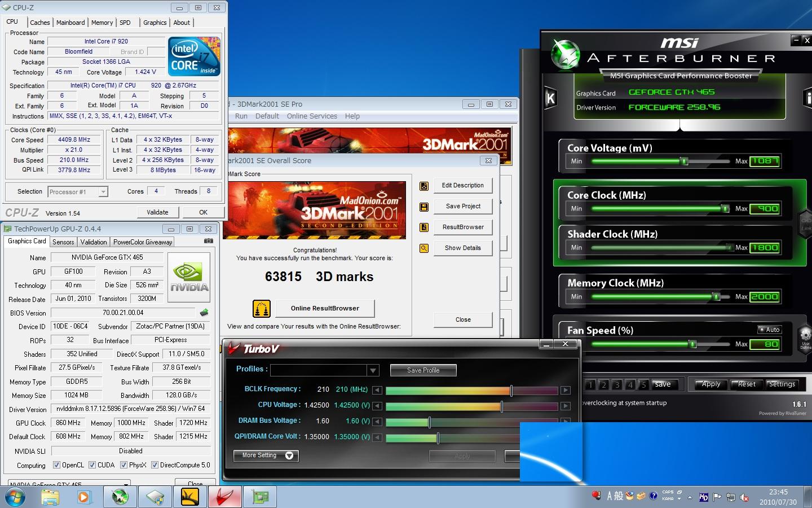Click the Afterburner profile save button

coord(663,384)
